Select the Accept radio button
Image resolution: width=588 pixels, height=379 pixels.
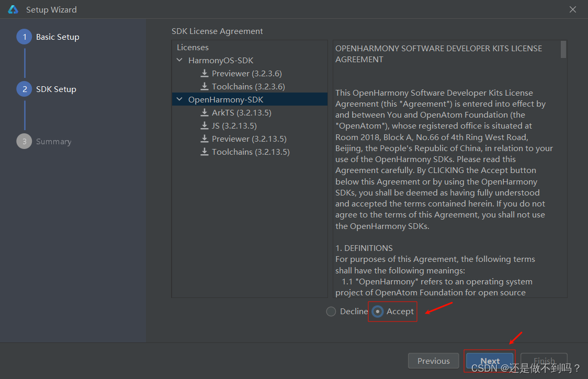point(378,312)
